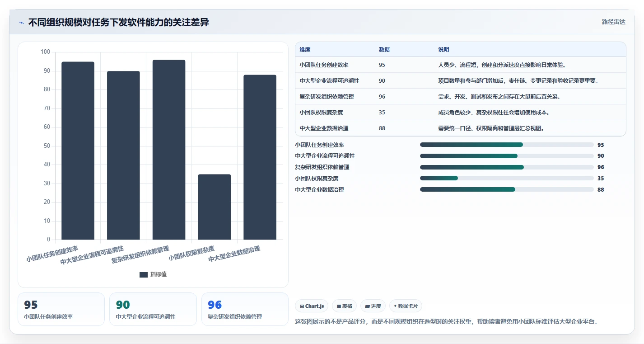Click the 小团队任务创建效率 bar in the chart
Image resolution: width=644 pixels, height=344 pixels.
pyautogui.click(x=78, y=151)
